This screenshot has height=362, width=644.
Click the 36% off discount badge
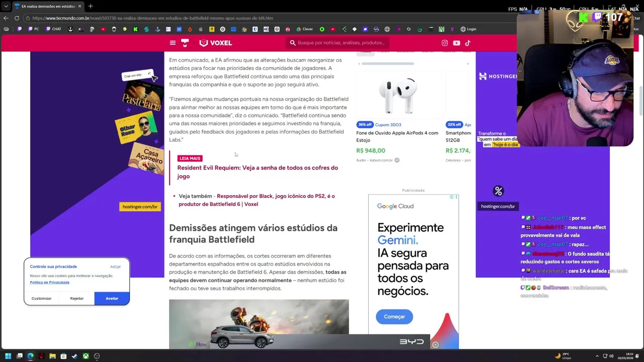(365, 125)
